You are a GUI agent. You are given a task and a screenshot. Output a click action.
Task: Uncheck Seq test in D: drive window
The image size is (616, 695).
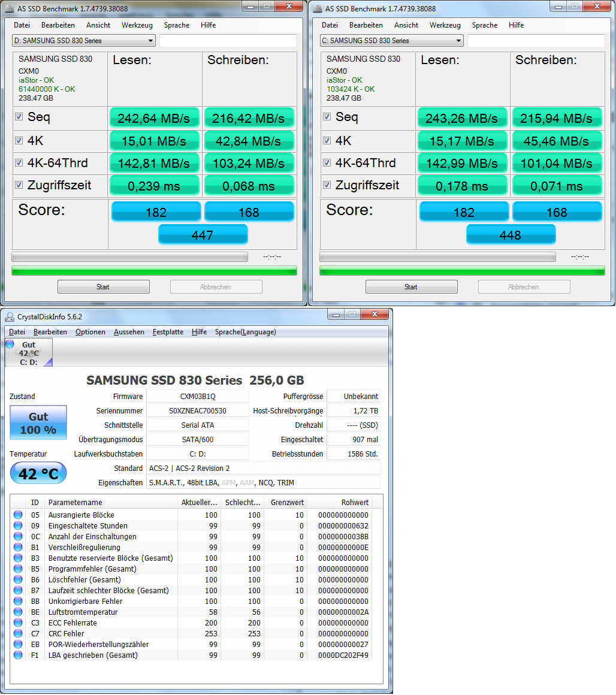click(19, 117)
